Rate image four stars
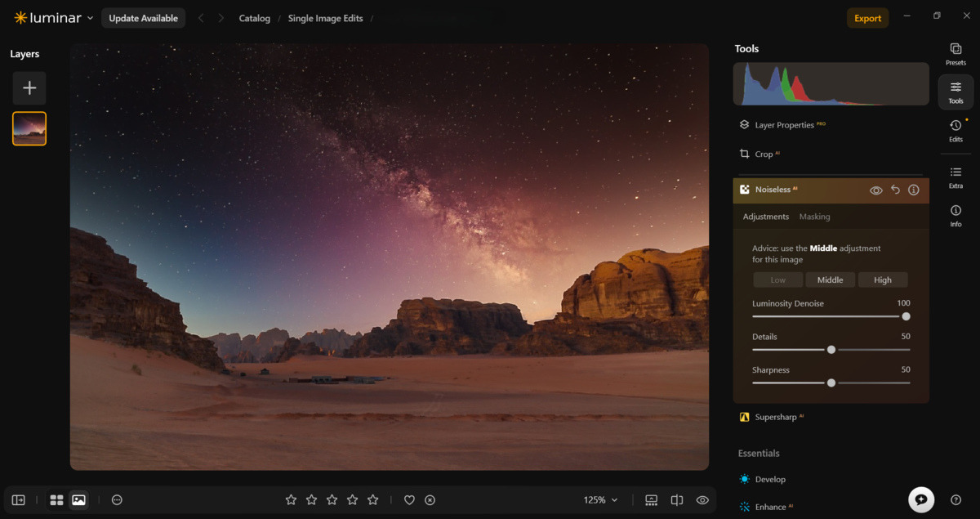This screenshot has height=519, width=980. [x=352, y=499]
